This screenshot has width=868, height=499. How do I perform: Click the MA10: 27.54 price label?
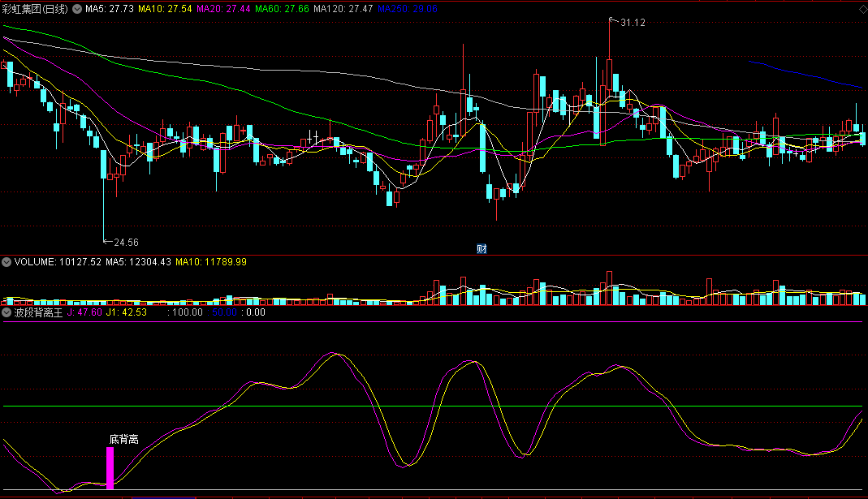pos(165,9)
